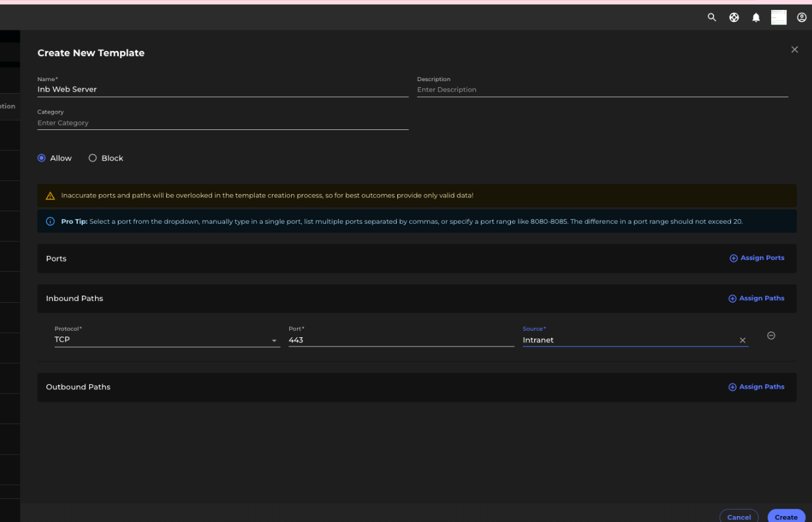Focus the Category input field

coord(222,123)
